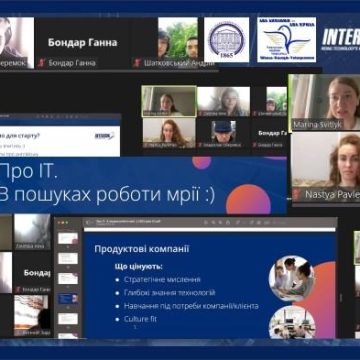Click the macOS window buttons of presentation window
This screenshot has width=360, height=360.
click(62, 222)
